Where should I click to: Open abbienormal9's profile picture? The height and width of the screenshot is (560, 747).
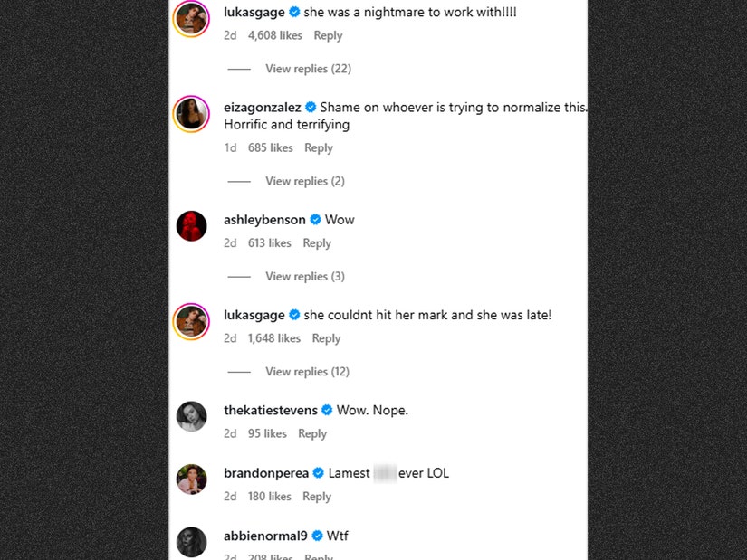(x=192, y=541)
